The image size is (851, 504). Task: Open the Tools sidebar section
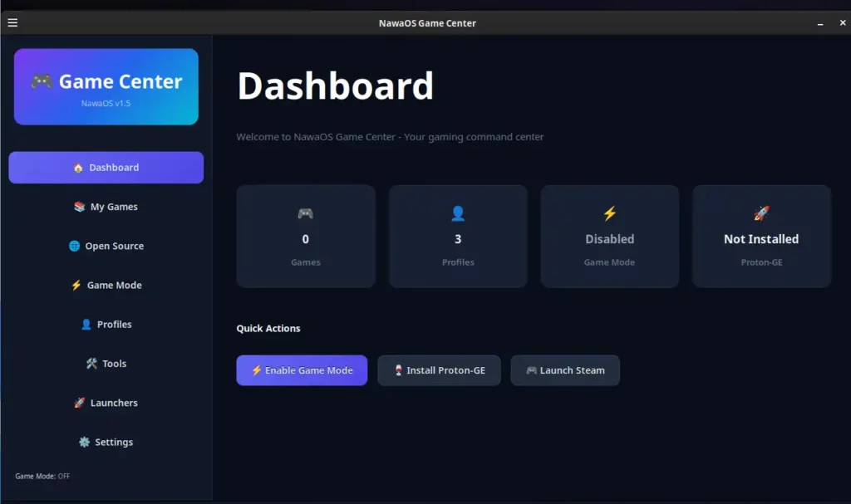coord(106,364)
